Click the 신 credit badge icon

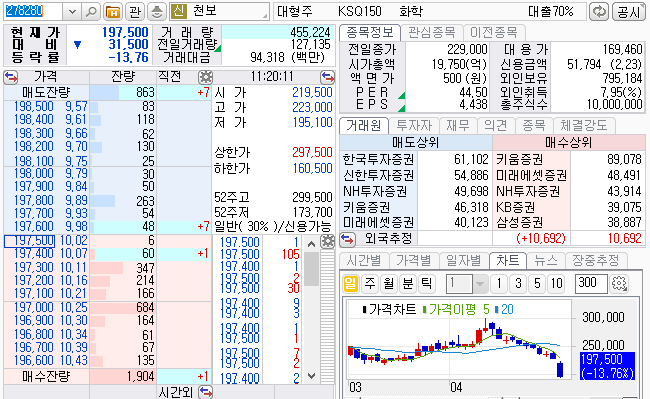click(179, 12)
